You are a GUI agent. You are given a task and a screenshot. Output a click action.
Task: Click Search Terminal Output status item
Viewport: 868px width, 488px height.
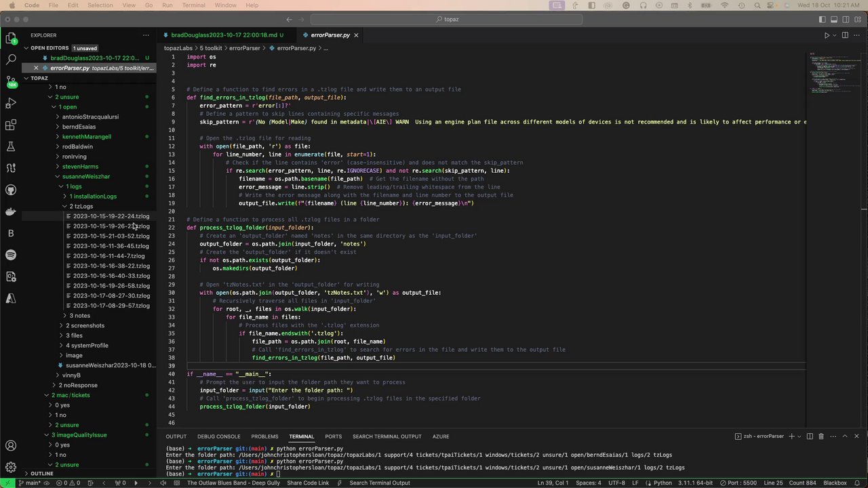[x=380, y=483]
